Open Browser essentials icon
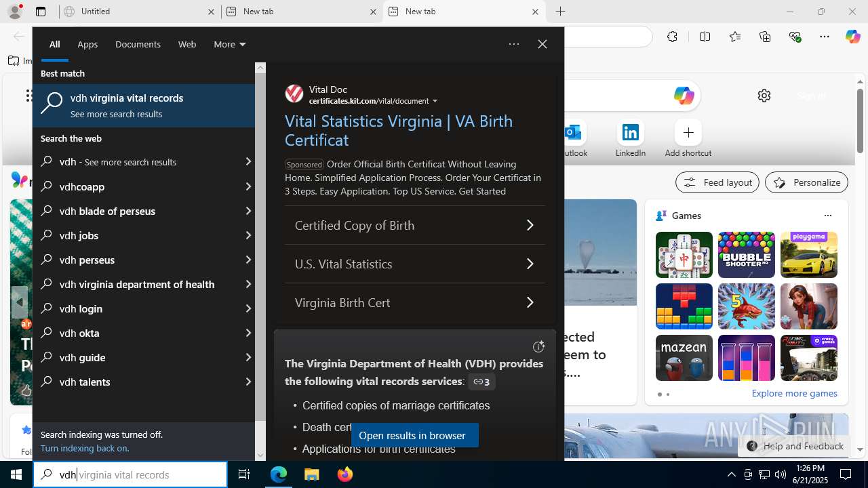868x488 pixels. (795, 37)
